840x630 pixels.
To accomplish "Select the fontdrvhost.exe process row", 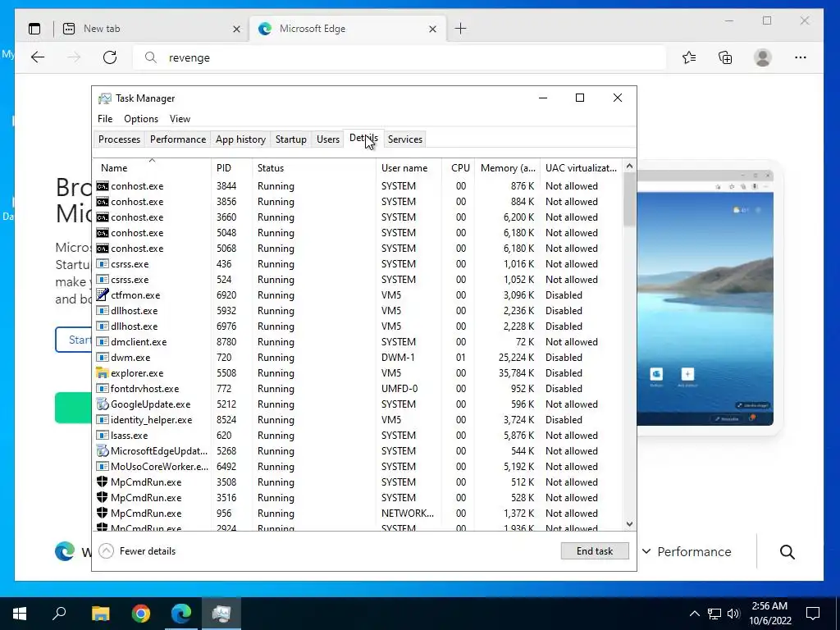I will [358, 388].
